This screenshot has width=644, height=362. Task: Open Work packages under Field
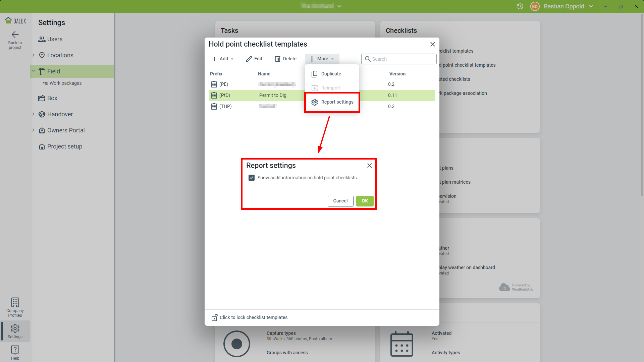(x=65, y=83)
